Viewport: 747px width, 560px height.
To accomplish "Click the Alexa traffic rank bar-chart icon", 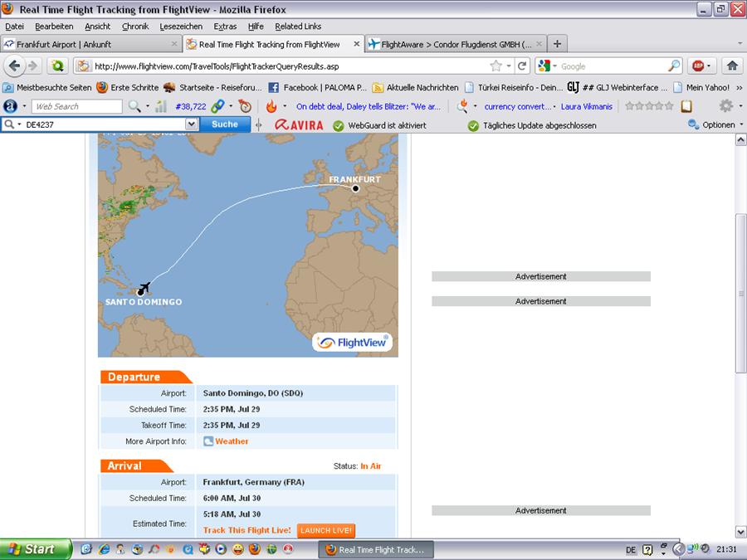I will tap(161, 106).
